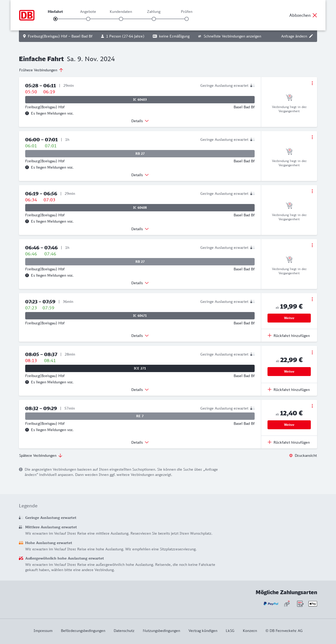Click the PayPal payment icon
The width and height of the screenshot is (336, 644).
(x=271, y=604)
